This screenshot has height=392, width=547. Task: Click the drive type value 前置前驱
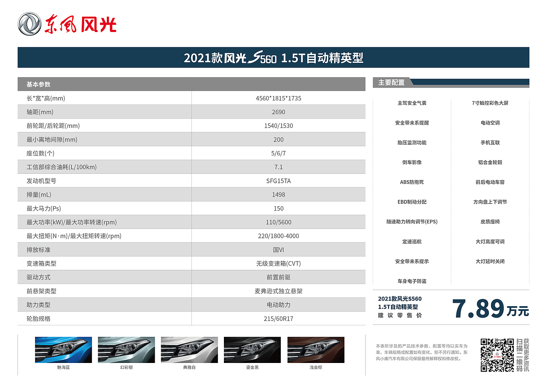pos(279,278)
